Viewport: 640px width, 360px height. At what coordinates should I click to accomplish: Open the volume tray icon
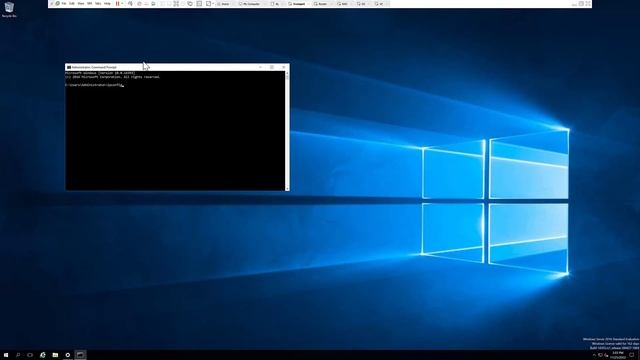coord(607,356)
